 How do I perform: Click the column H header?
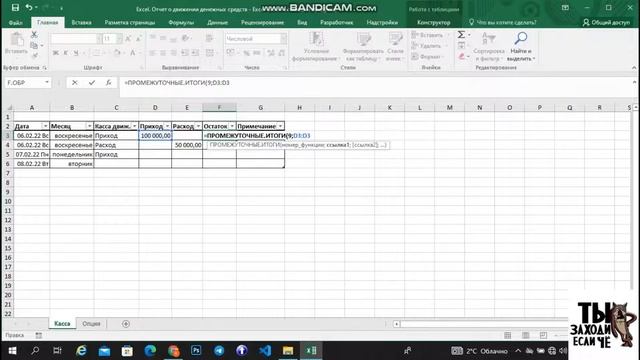[x=299, y=107]
